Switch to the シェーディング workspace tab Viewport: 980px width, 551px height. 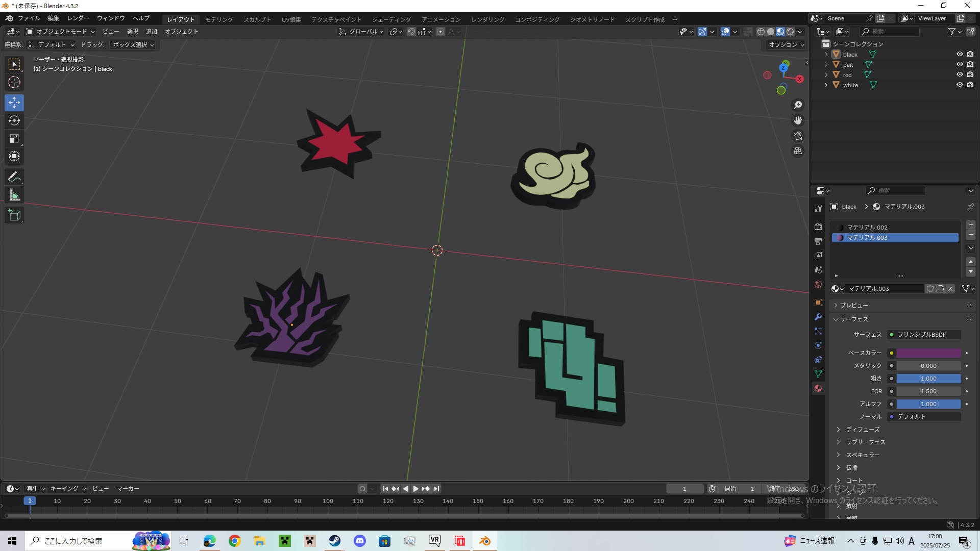click(391, 19)
